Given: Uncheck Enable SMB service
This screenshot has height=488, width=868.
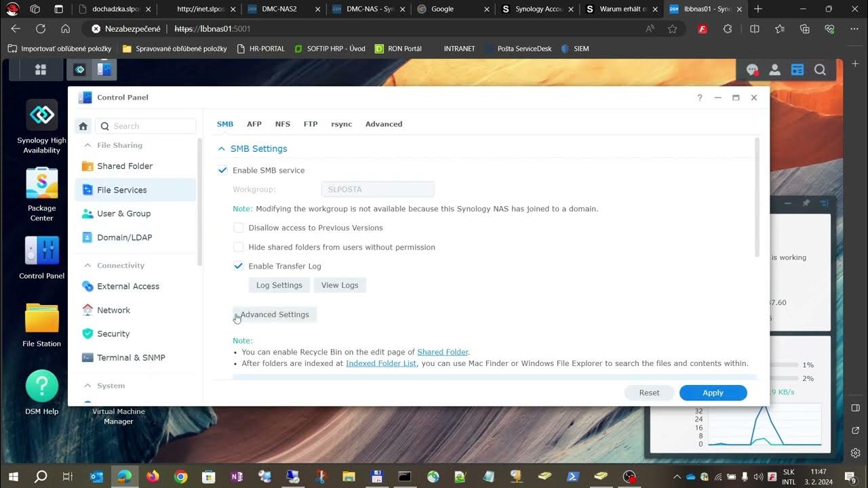Looking at the screenshot, I should tap(222, 170).
